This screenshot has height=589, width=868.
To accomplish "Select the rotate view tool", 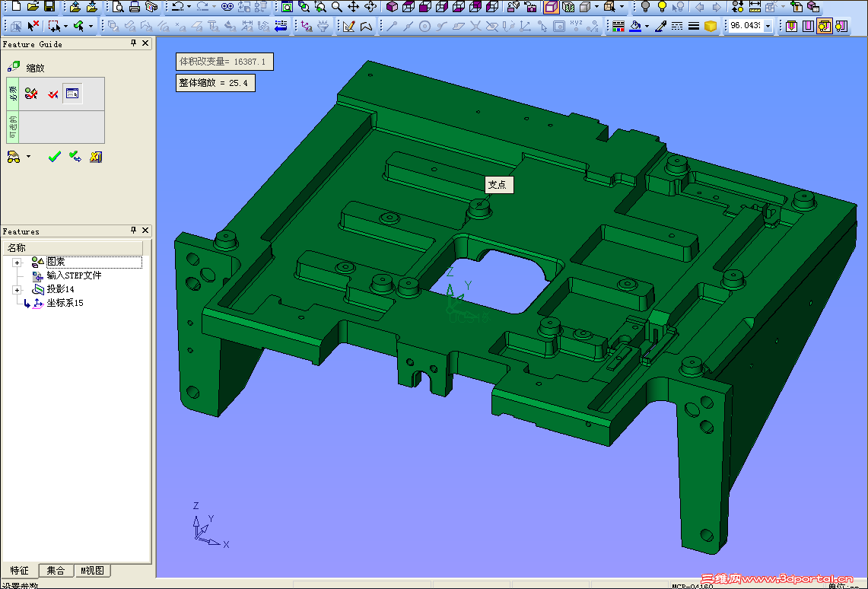I will (x=370, y=7).
